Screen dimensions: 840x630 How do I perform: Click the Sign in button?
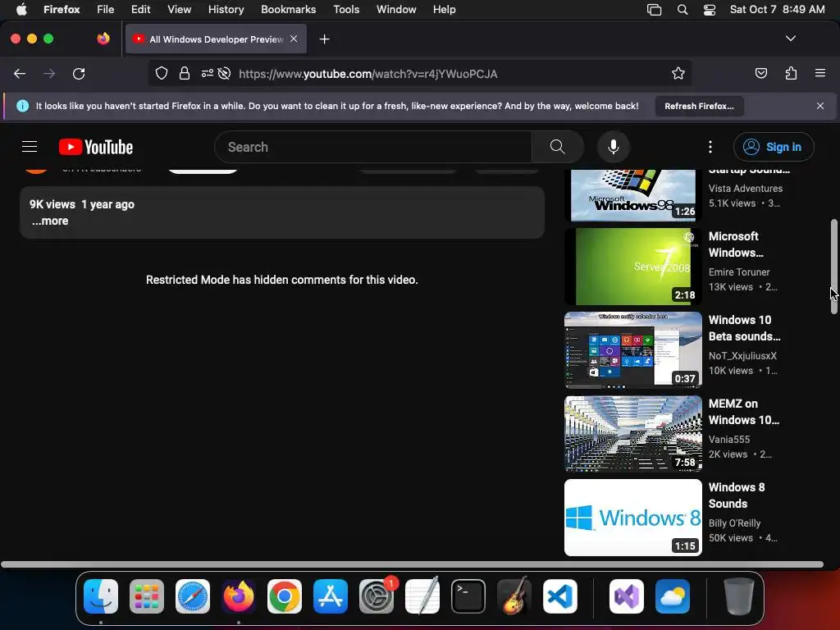774,147
